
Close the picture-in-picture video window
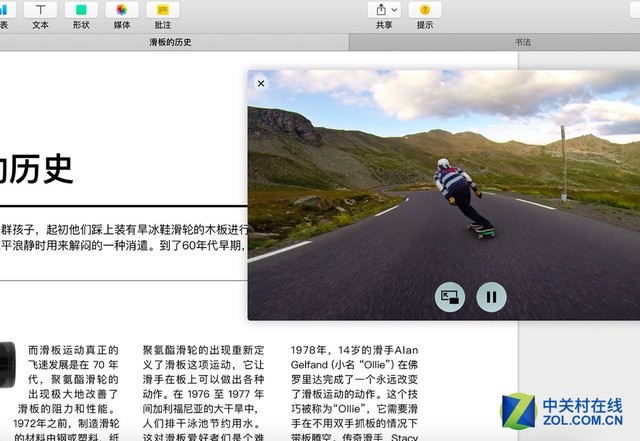[x=261, y=83]
